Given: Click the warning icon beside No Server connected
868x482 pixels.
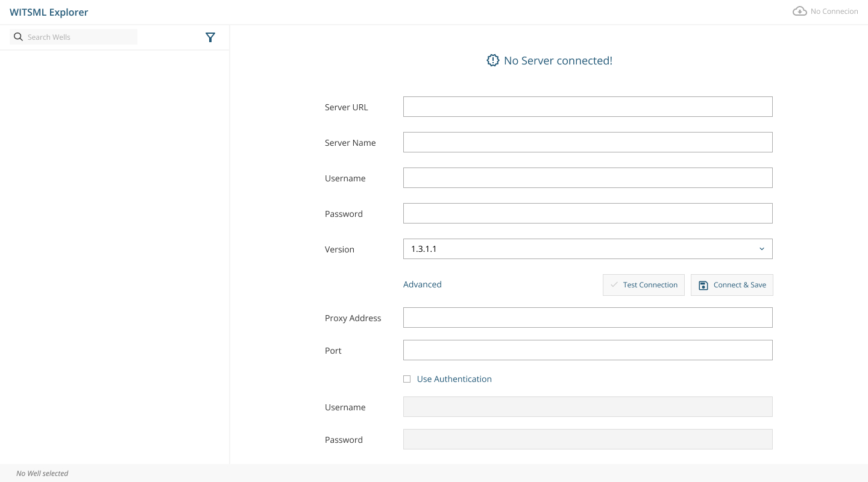Looking at the screenshot, I should click(492, 60).
